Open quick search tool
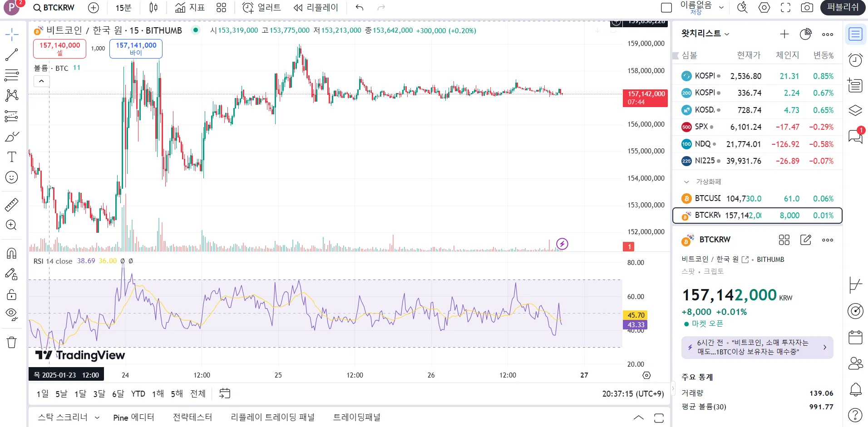The width and height of the screenshot is (868, 427). (743, 8)
